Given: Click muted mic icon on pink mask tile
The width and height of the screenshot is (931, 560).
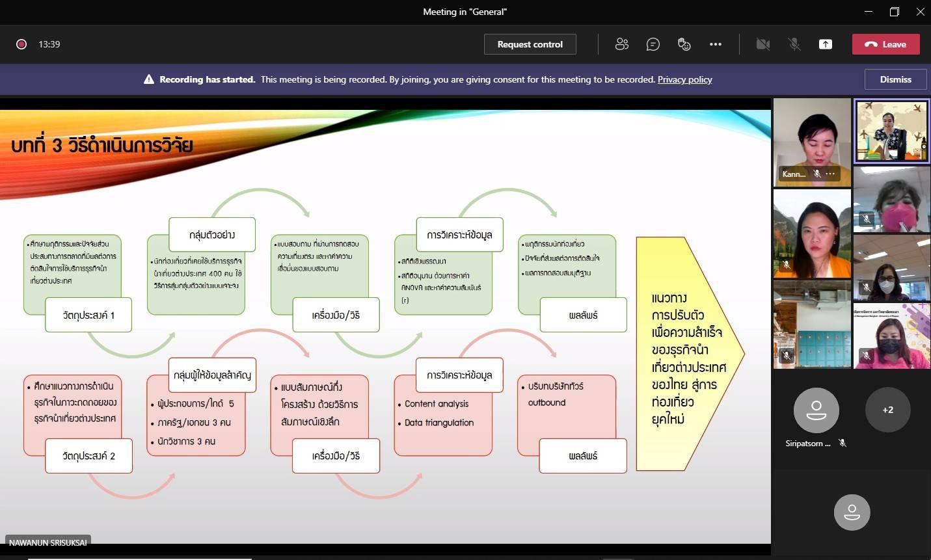Looking at the screenshot, I should [x=866, y=219].
